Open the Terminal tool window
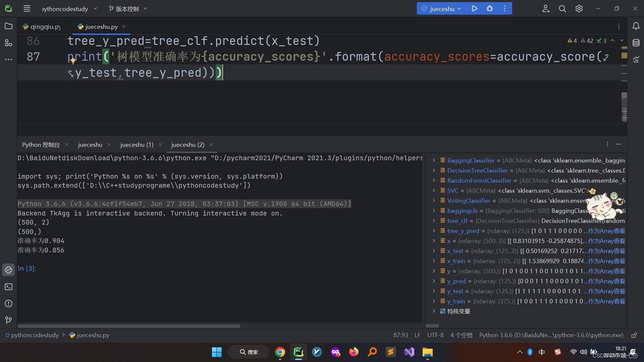Screen dimensions: 644x362 coord(8,287)
